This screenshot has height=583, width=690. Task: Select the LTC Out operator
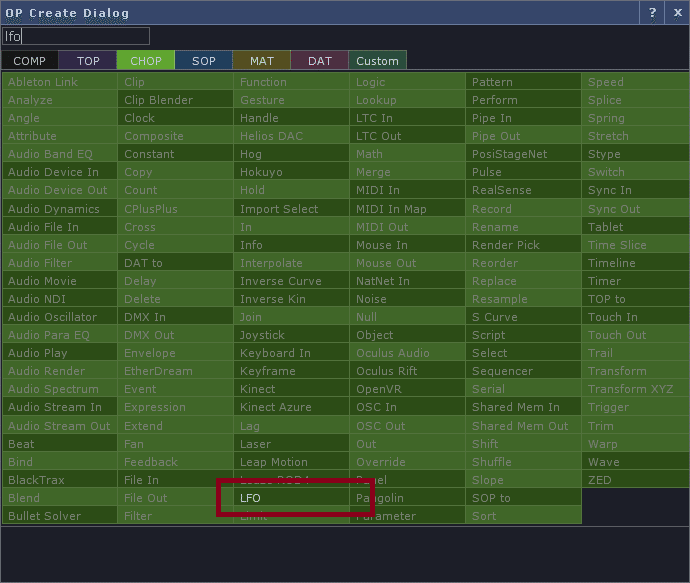tap(407, 136)
